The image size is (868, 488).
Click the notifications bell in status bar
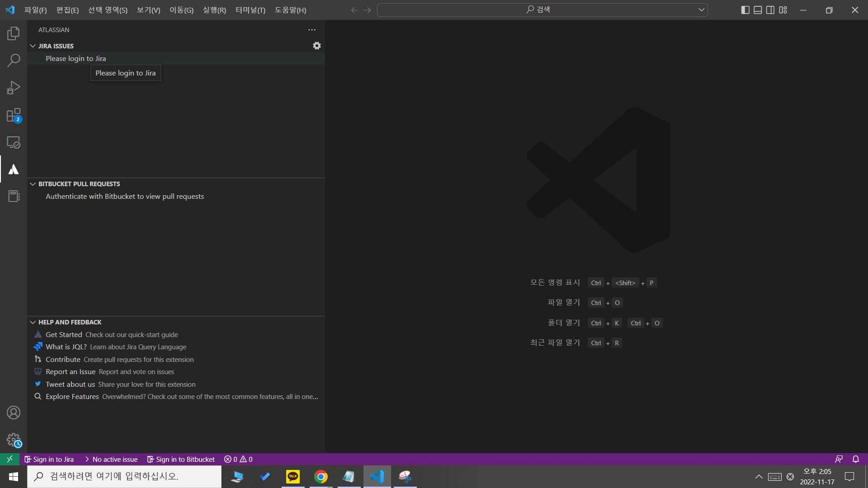tap(856, 459)
